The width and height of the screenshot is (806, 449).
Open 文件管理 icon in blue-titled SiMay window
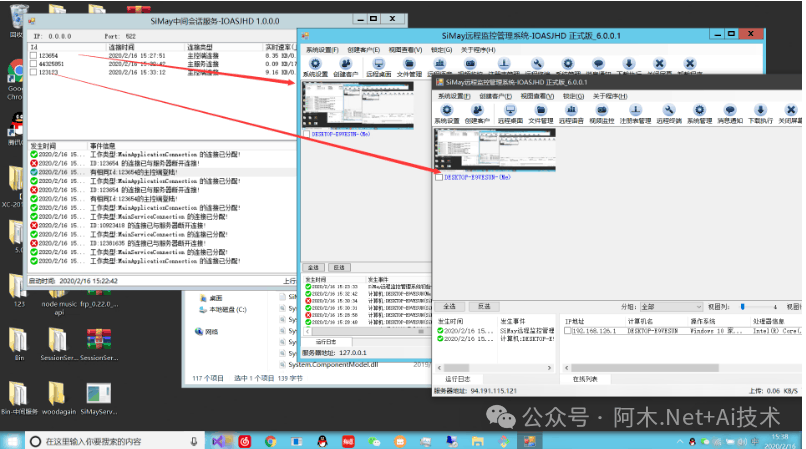(409, 67)
